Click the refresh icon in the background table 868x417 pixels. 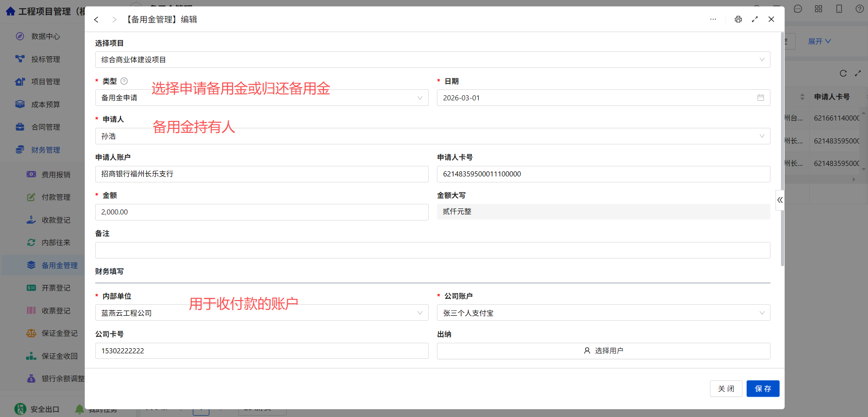[x=843, y=73]
